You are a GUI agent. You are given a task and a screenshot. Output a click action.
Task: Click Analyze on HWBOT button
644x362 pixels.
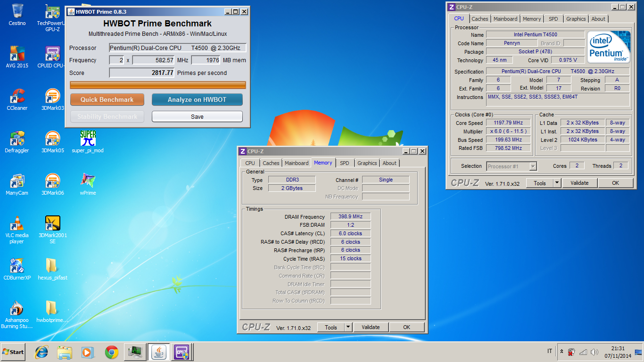(x=197, y=99)
